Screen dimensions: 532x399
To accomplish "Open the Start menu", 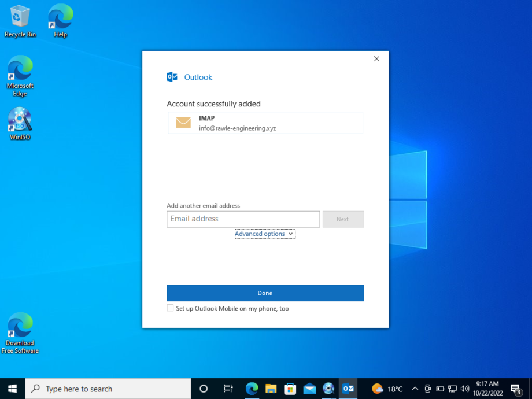I will pyautogui.click(x=11, y=389).
